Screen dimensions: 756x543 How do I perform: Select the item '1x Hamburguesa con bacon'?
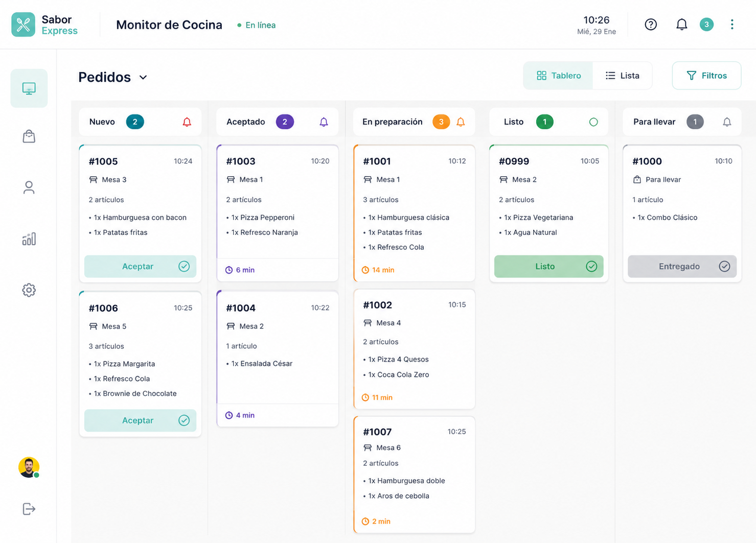coord(140,218)
